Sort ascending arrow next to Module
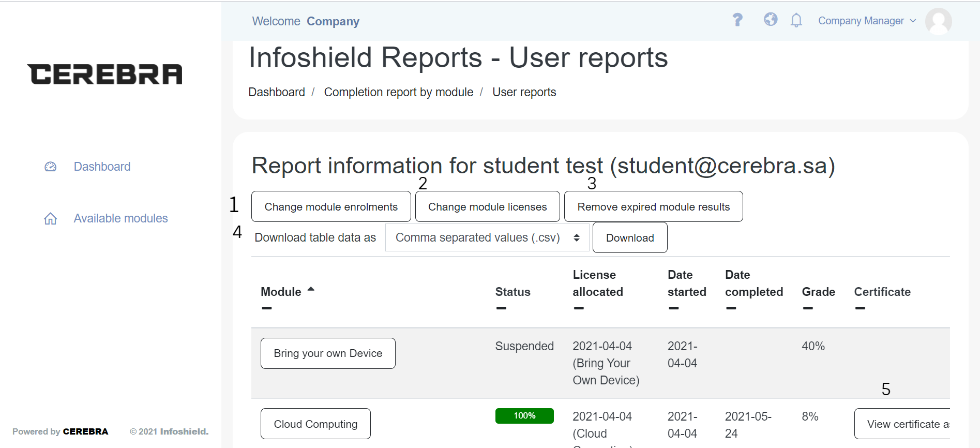This screenshot has width=980, height=448. tap(311, 289)
